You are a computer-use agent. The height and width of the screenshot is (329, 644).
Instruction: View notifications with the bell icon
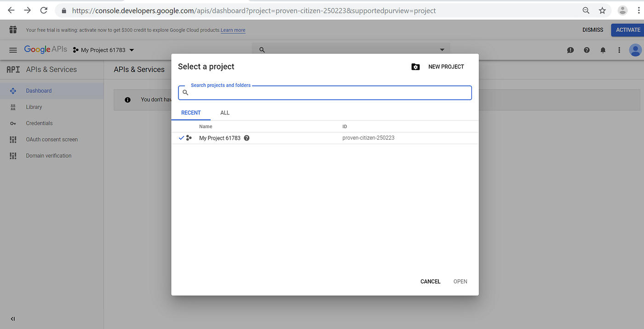(603, 50)
